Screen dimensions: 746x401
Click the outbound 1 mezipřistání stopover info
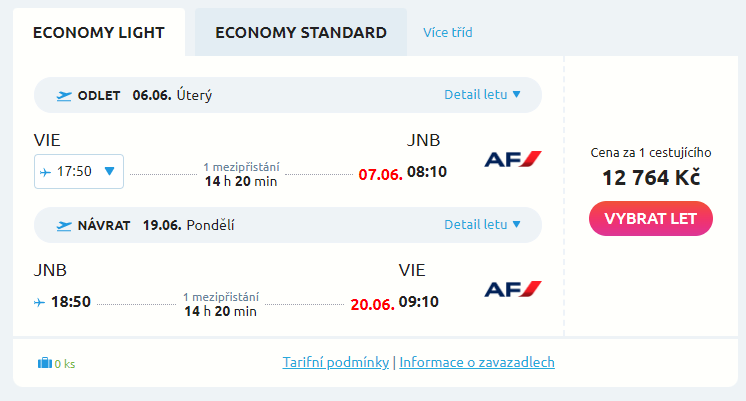coord(241,166)
